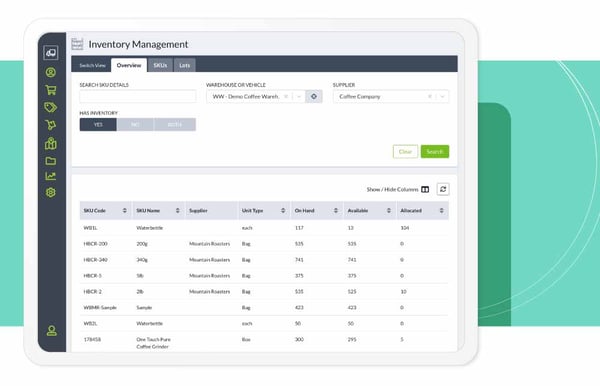
Task: Click SKU code HBCR-2
Action: (93, 292)
